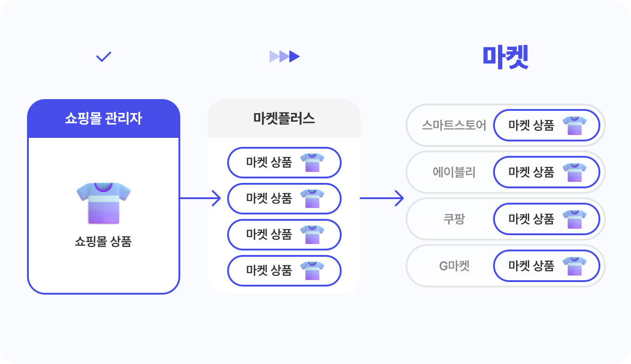
Task: Click t-shirt icon in first 마켓플러스 product pill
Action: pos(312,163)
